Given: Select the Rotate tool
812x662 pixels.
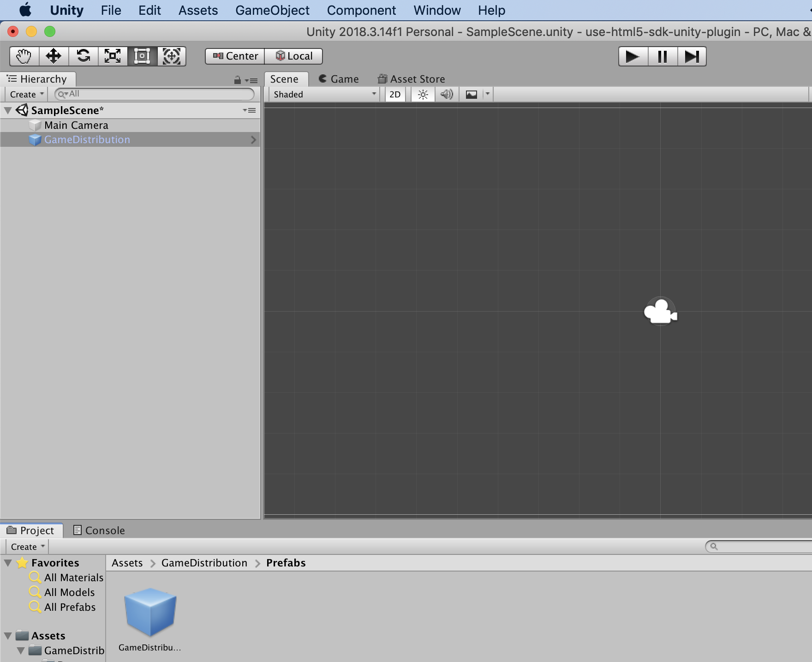Looking at the screenshot, I should click(x=83, y=56).
